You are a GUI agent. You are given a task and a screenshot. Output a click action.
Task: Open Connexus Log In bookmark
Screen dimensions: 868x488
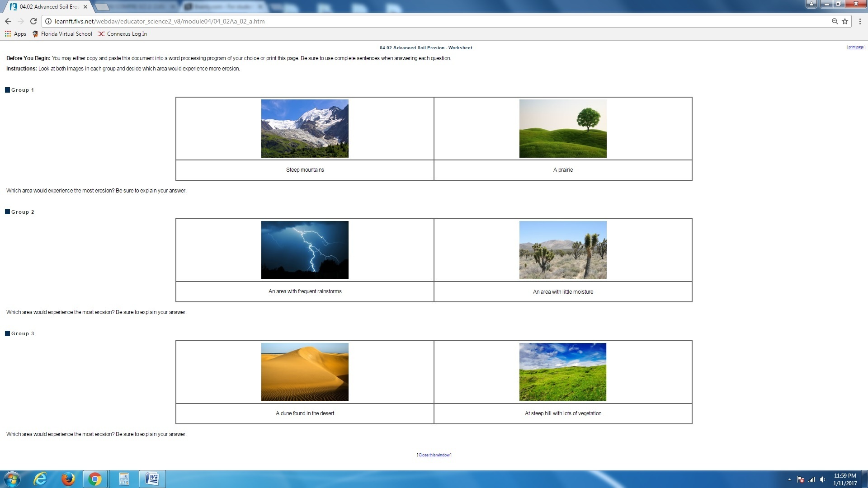(x=123, y=34)
